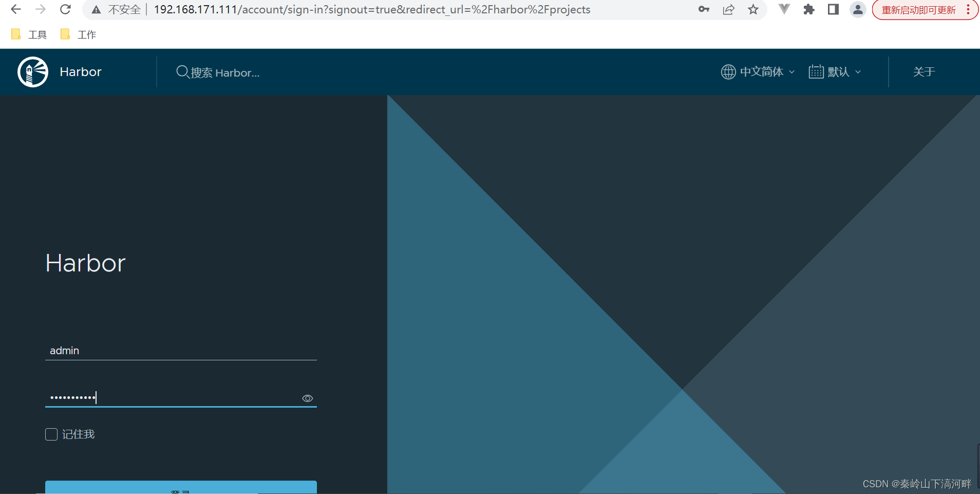980x494 pixels.
Task: Click the share icon in the toolbar
Action: tap(729, 9)
